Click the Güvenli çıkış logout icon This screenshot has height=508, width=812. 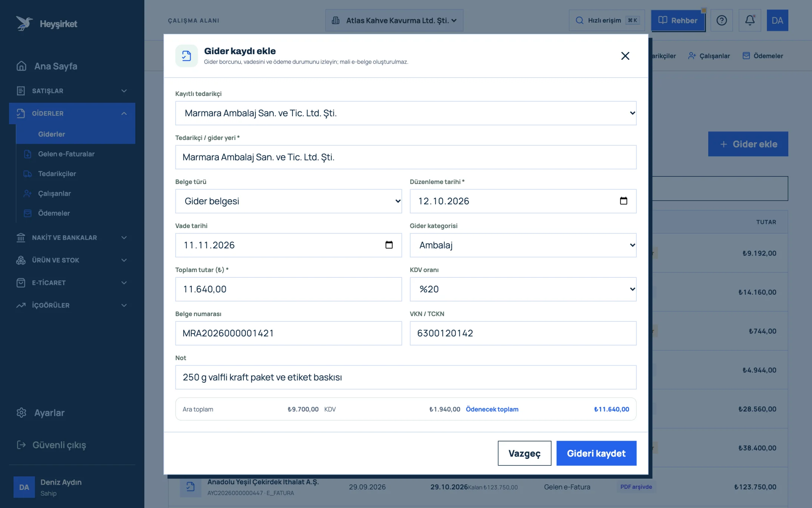click(21, 445)
